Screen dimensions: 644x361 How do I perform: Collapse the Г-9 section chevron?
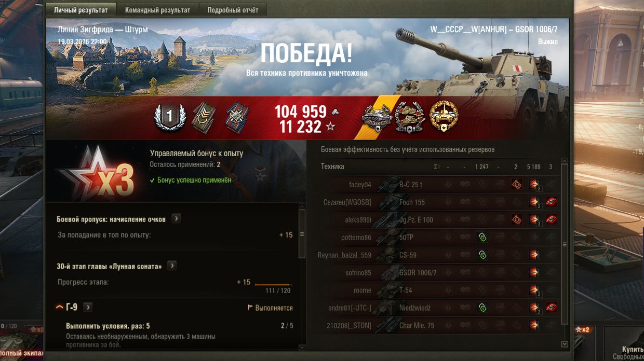(x=59, y=307)
